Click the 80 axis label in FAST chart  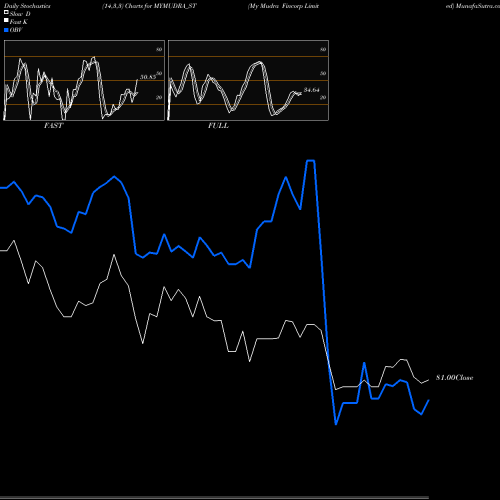pyautogui.click(x=159, y=49)
